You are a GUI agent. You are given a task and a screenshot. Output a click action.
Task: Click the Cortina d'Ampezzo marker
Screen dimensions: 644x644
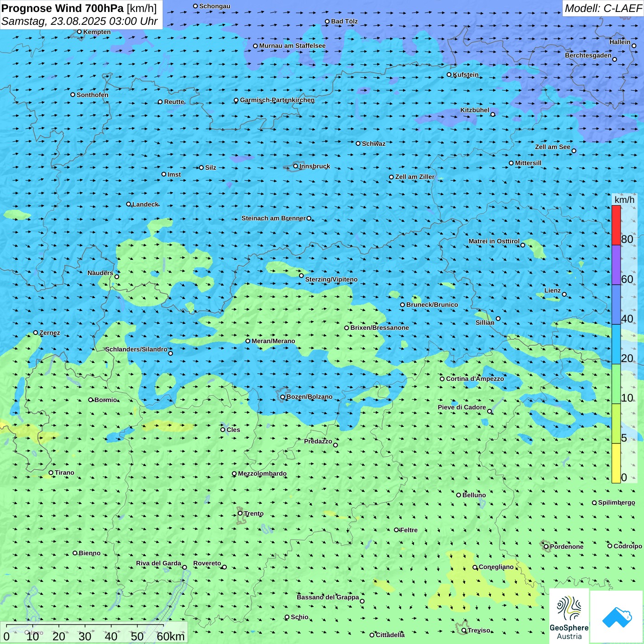coord(442,379)
